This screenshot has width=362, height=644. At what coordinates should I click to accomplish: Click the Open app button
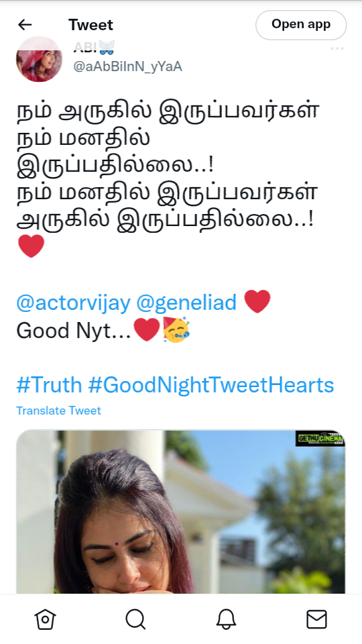pos(301,25)
